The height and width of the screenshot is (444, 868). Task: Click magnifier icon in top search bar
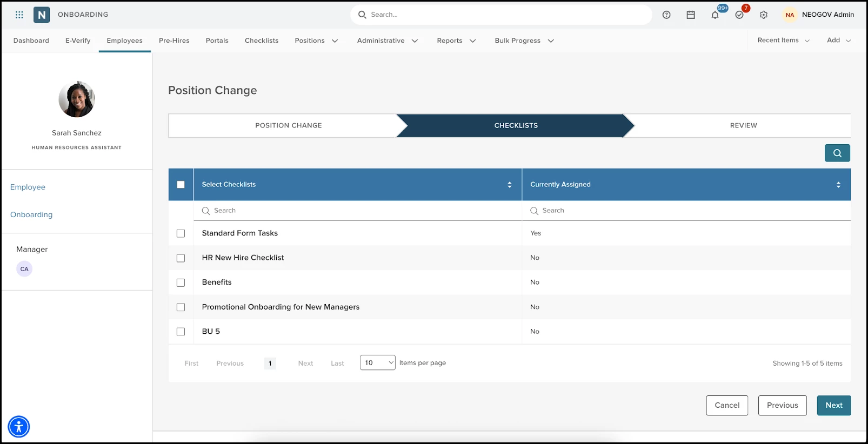(362, 15)
